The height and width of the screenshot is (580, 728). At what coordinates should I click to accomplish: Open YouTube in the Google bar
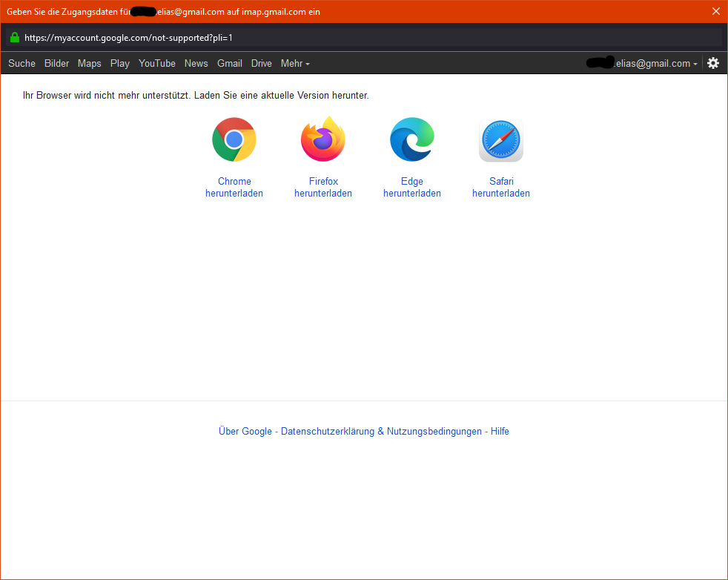[157, 63]
